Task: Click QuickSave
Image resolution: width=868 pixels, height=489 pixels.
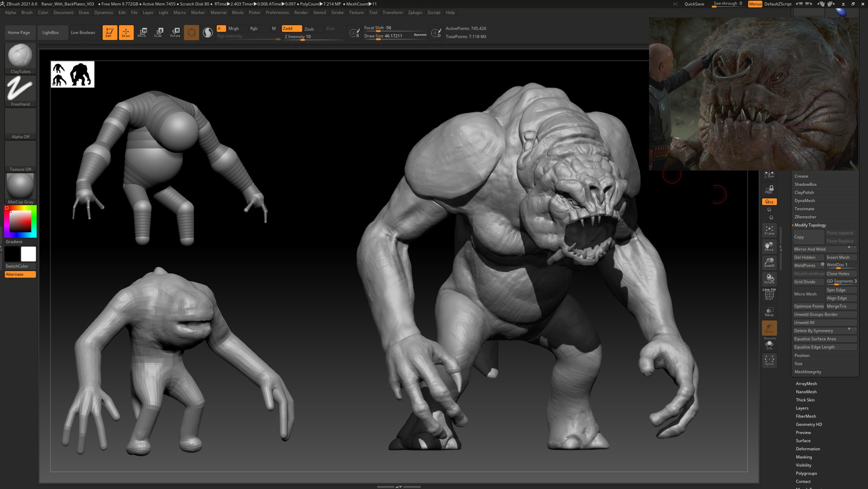Action: coord(694,4)
